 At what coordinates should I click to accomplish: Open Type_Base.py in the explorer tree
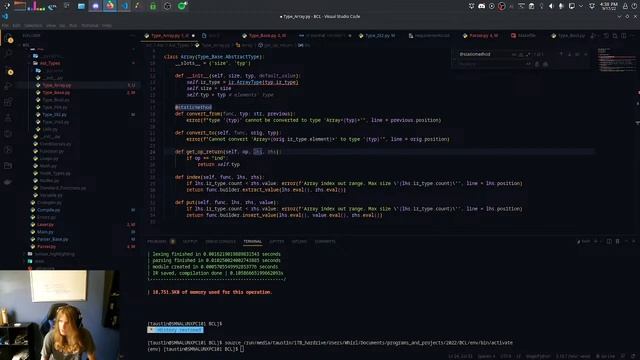56,93
